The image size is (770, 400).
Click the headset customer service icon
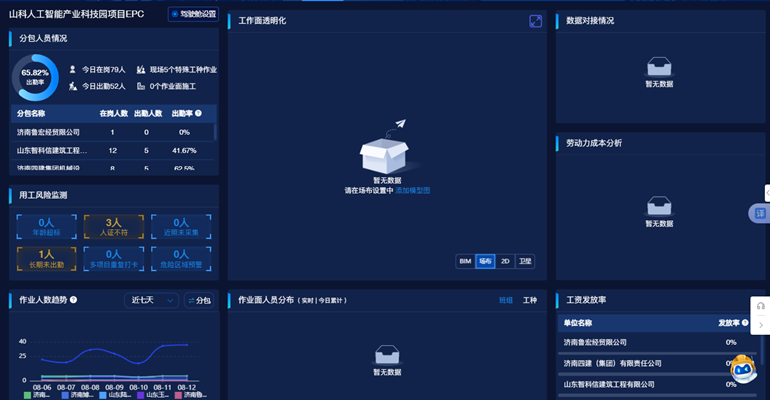coord(761,306)
